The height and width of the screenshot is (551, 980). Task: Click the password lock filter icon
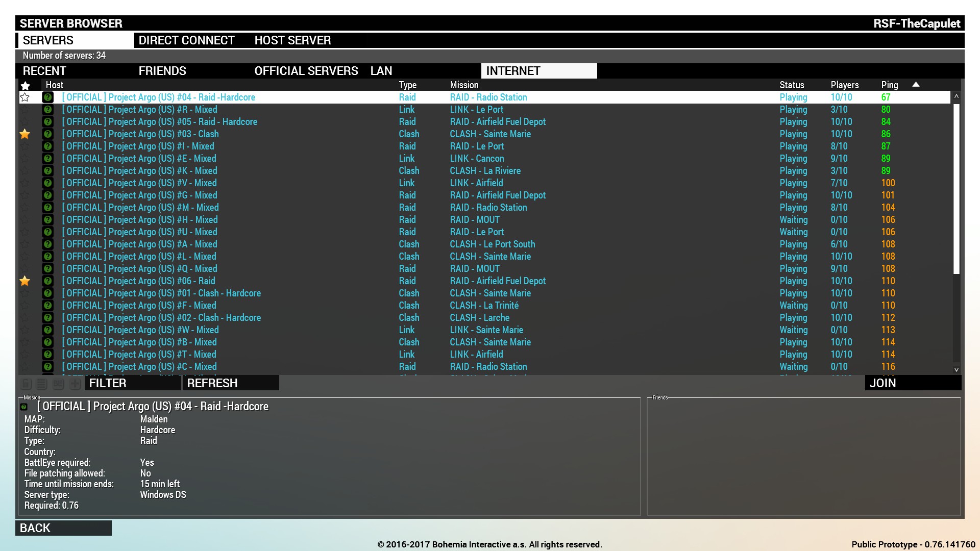[27, 384]
